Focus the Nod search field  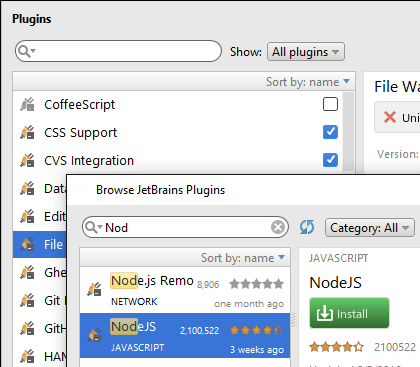tap(185, 227)
